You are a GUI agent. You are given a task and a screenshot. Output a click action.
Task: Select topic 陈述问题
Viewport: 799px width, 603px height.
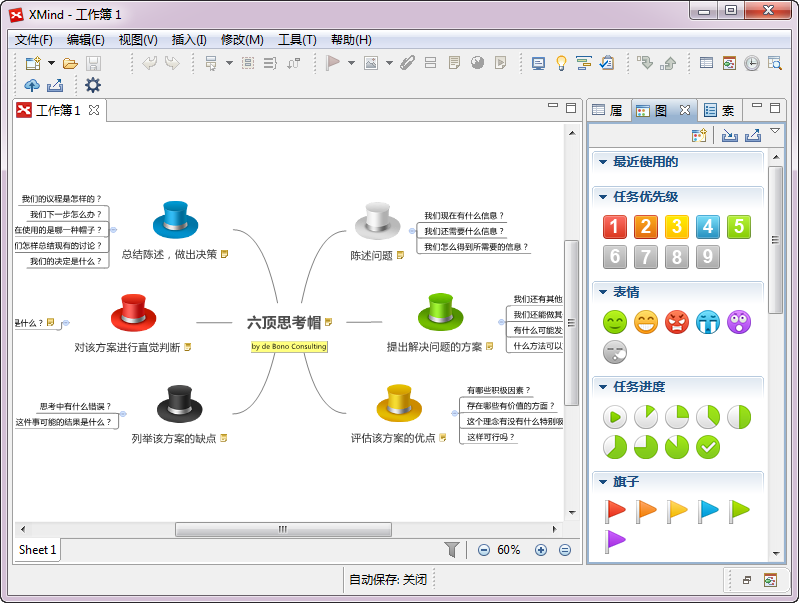(371, 256)
